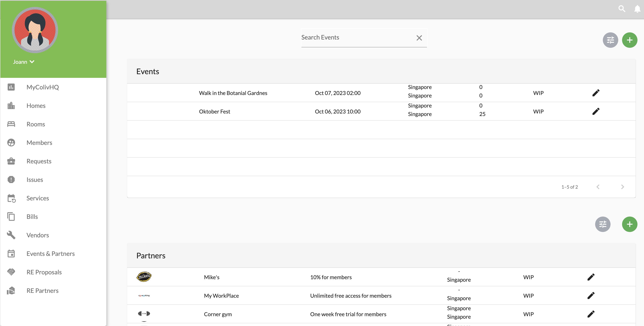Open the RE Proposals menu item

pyautogui.click(x=44, y=272)
